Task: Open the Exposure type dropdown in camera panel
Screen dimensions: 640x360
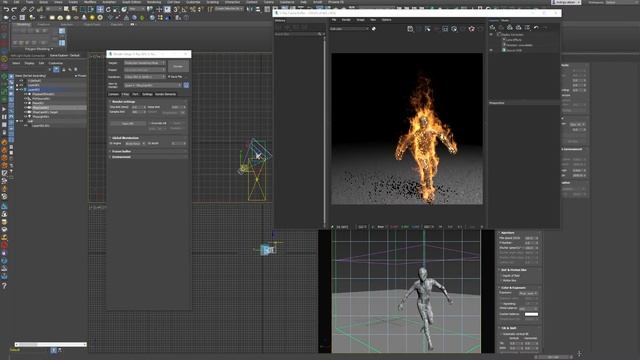Action: pyautogui.click(x=528, y=293)
